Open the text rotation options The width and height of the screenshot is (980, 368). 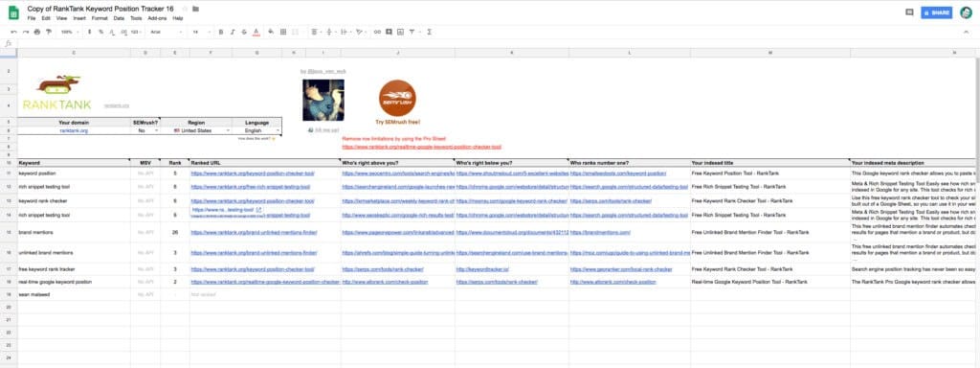point(361,32)
